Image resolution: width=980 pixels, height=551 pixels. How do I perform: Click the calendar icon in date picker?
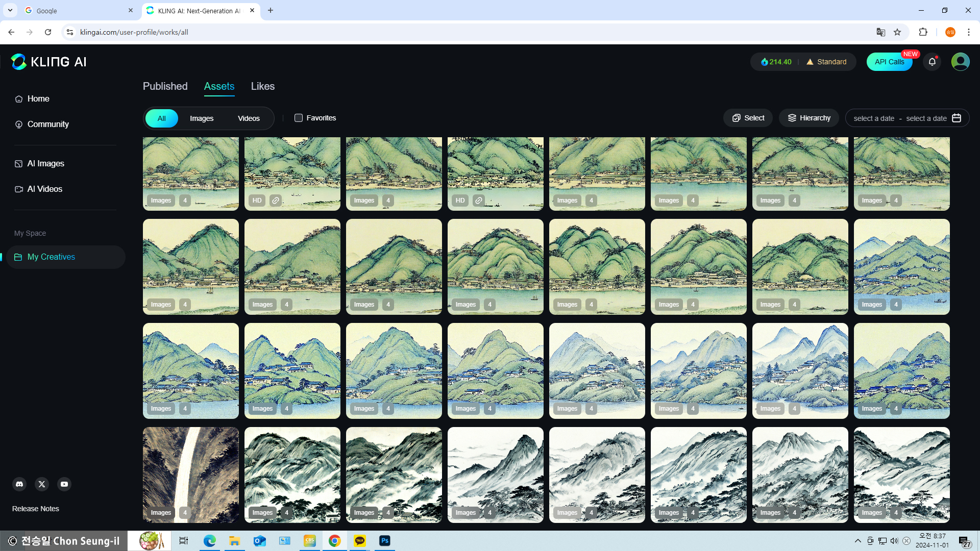pos(957,118)
